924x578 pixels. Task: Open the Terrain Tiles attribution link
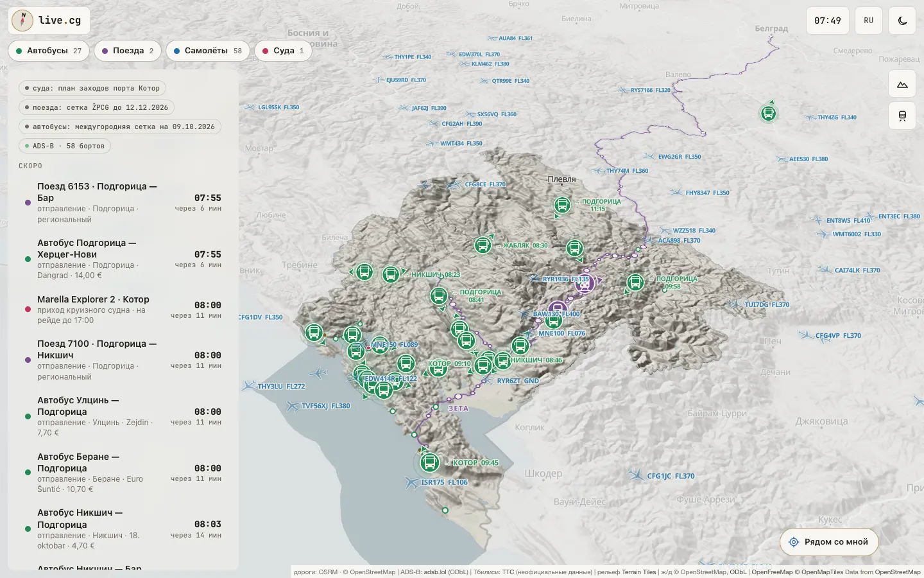[x=639, y=572]
